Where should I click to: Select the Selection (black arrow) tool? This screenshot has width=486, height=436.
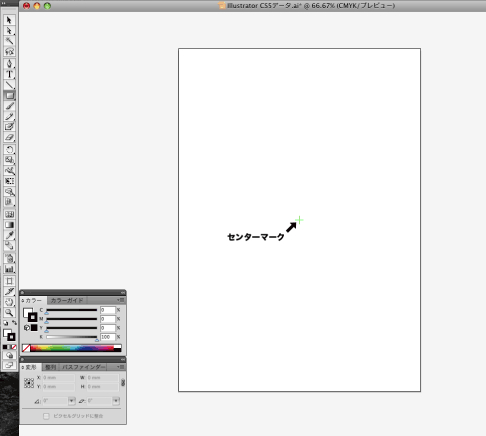pos(9,20)
